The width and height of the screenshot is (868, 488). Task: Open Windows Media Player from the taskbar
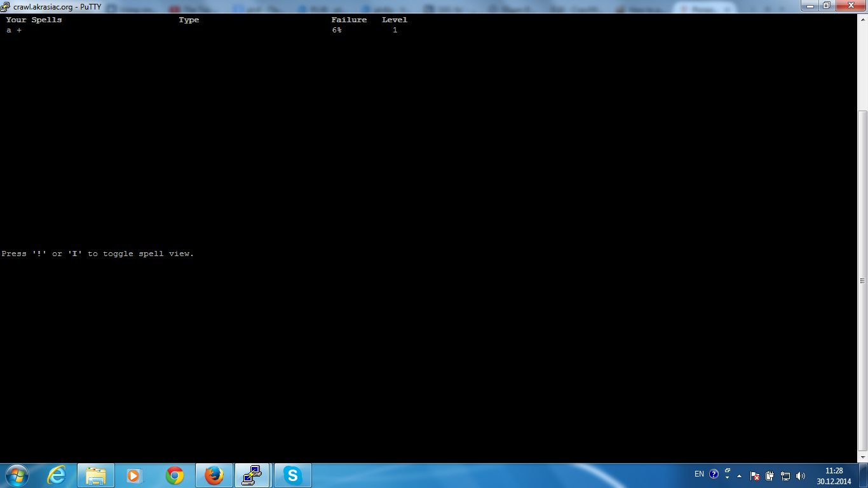click(x=134, y=475)
